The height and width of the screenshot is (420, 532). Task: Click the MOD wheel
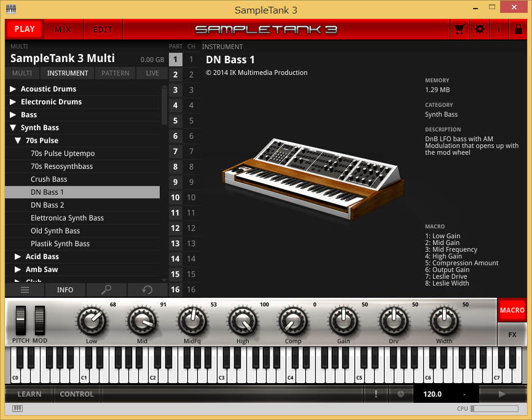(x=40, y=321)
